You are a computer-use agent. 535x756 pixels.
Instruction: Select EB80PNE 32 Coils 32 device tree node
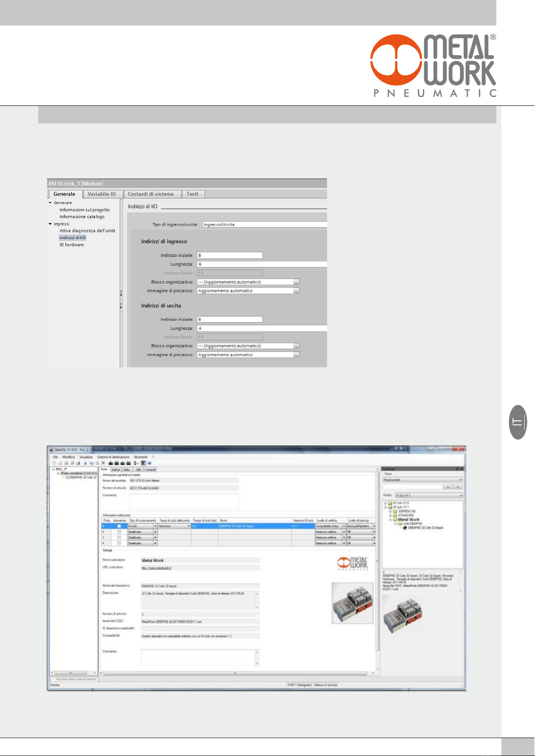pyautogui.click(x=81, y=477)
